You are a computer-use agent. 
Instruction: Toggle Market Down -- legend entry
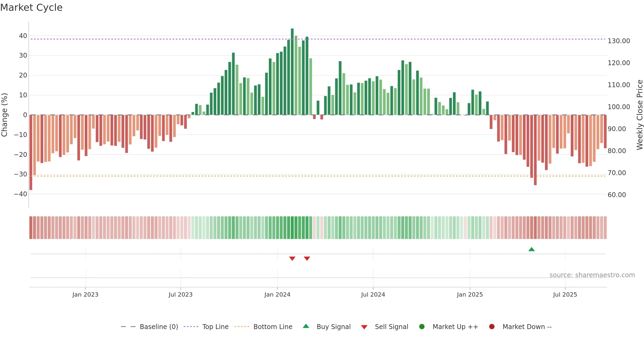click(x=520, y=327)
